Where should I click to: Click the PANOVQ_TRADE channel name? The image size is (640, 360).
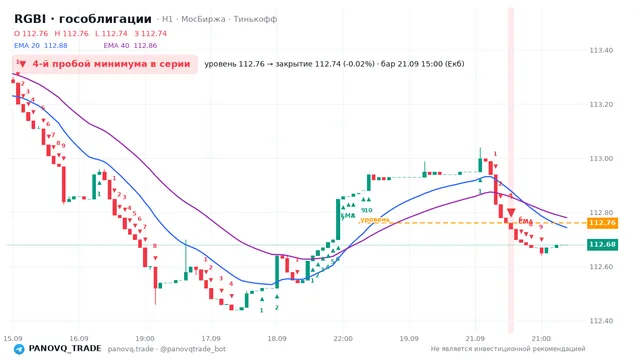point(65,349)
